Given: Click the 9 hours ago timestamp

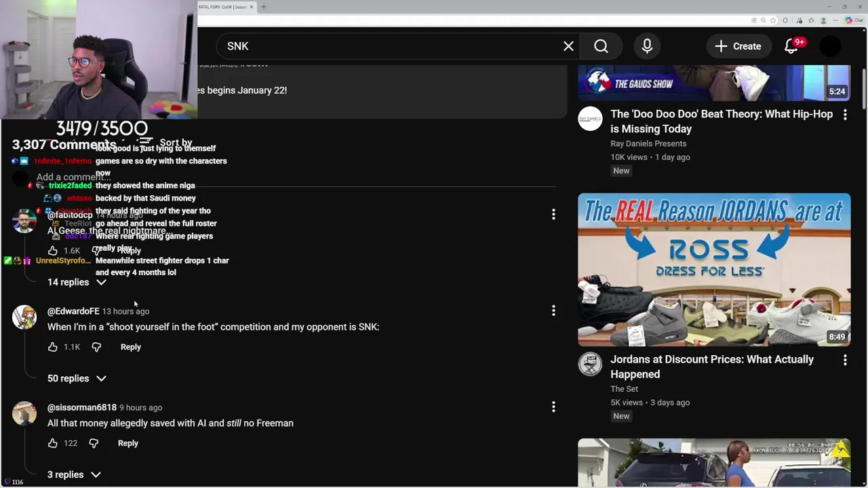Looking at the screenshot, I should (x=141, y=407).
